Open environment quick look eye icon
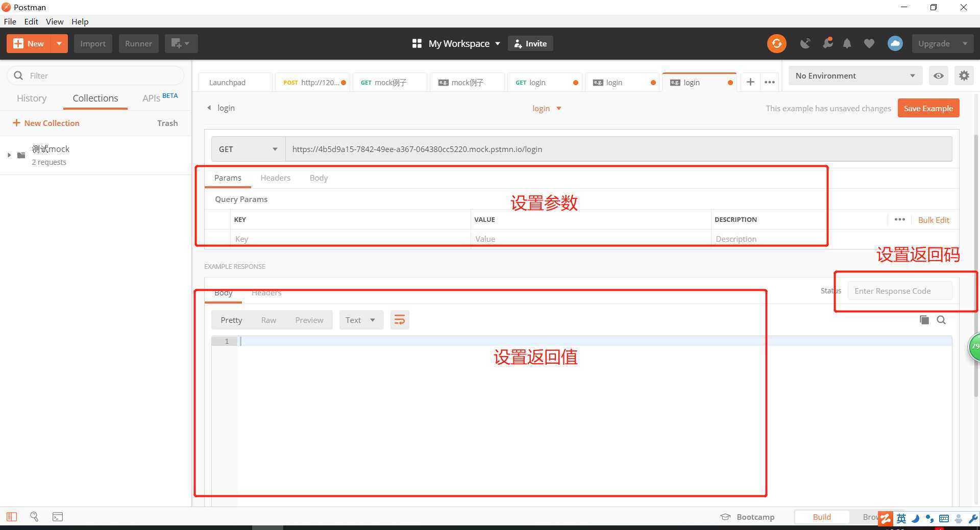The image size is (980, 530). click(x=938, y=75)
